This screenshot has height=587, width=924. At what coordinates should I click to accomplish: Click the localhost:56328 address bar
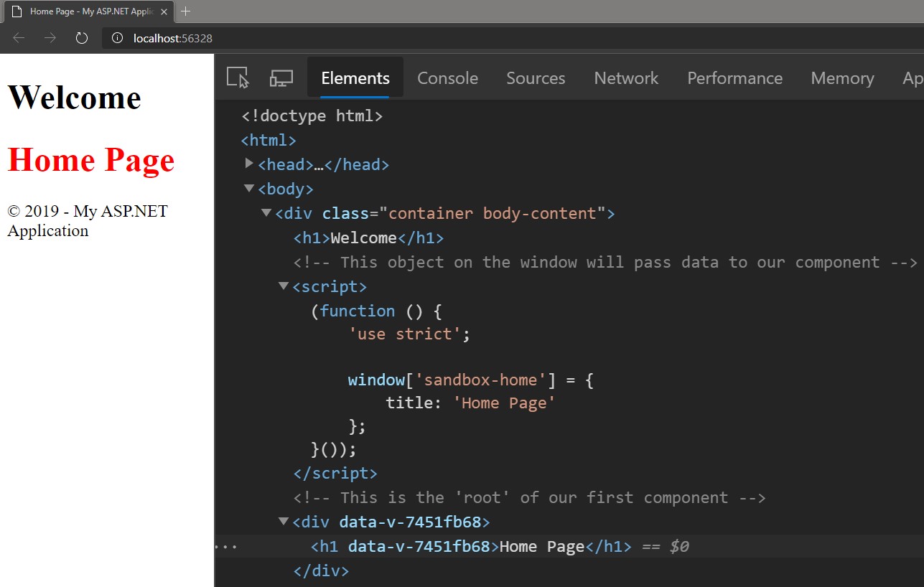pyautogui.click(x=513, y=38)
